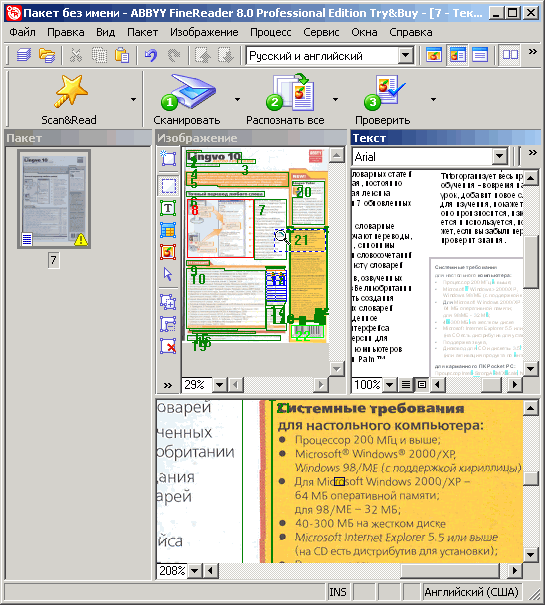Click the greyed Redo arrow icon

(x=174, y=55)
